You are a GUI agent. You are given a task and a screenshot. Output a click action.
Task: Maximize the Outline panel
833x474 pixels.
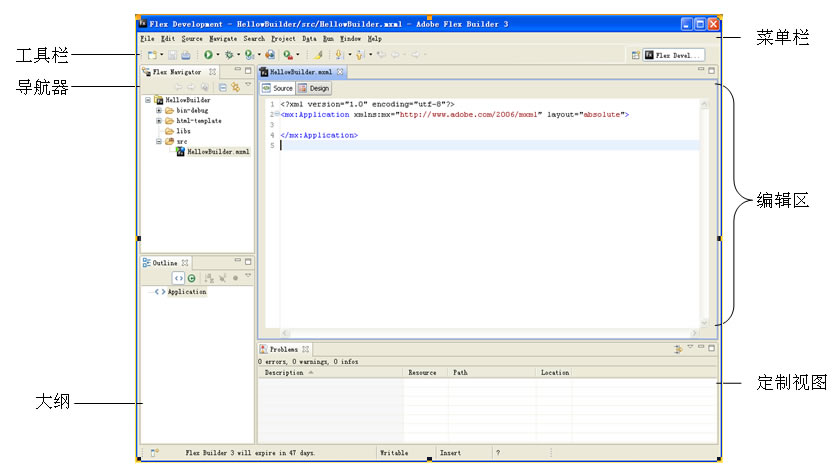tap(248, 261)
